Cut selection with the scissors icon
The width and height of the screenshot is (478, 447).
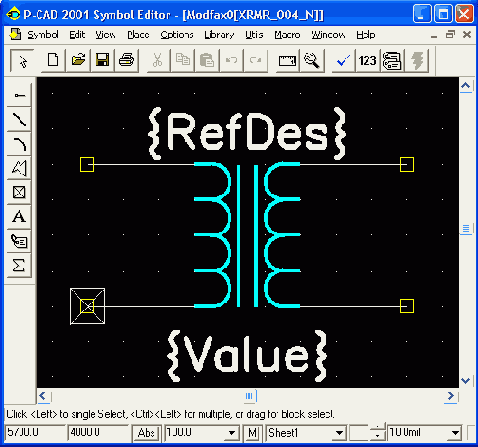[157, 61]
